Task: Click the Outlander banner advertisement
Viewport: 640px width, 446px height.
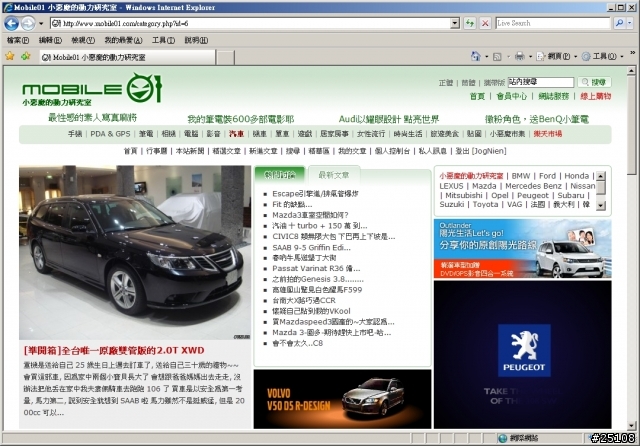Action: tap(522, 249)
